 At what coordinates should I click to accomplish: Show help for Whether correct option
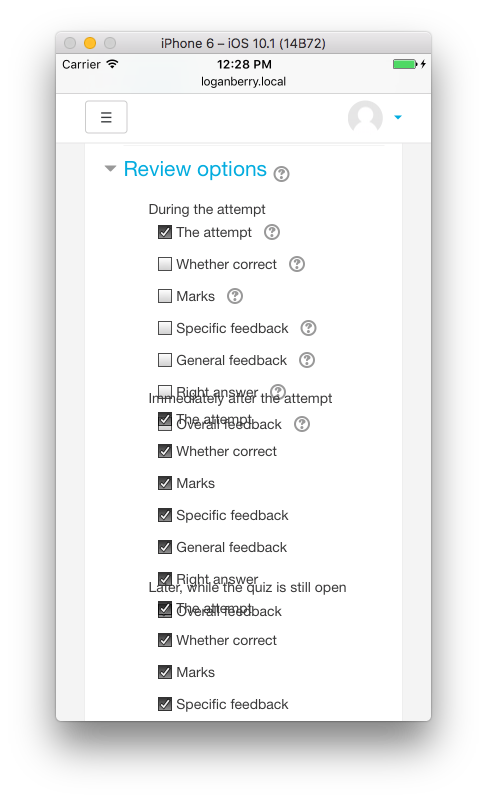point(297,264)
